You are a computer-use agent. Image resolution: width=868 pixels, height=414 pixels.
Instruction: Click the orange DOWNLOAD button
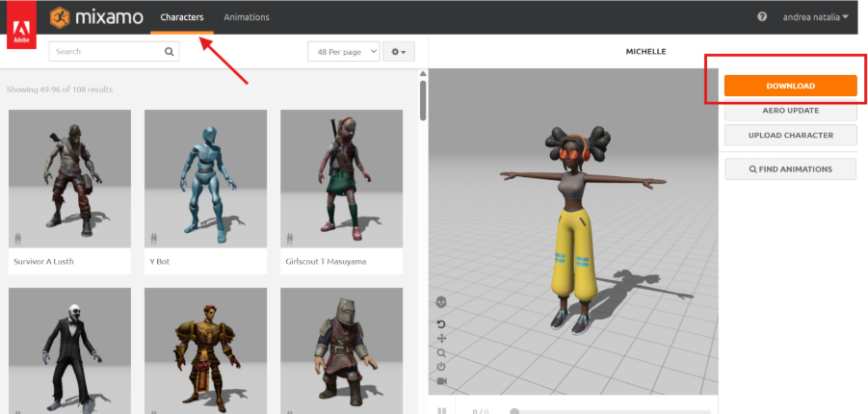pos(791,86)
